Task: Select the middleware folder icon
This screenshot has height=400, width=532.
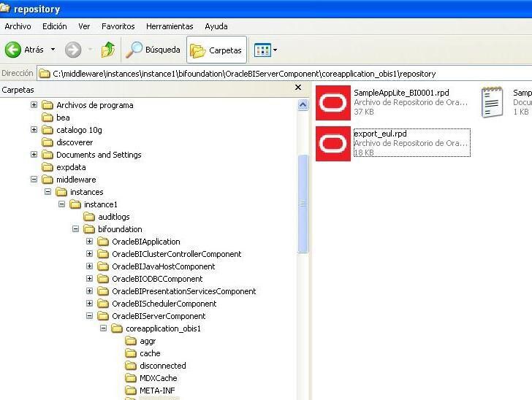Action: tap(47, 180)
